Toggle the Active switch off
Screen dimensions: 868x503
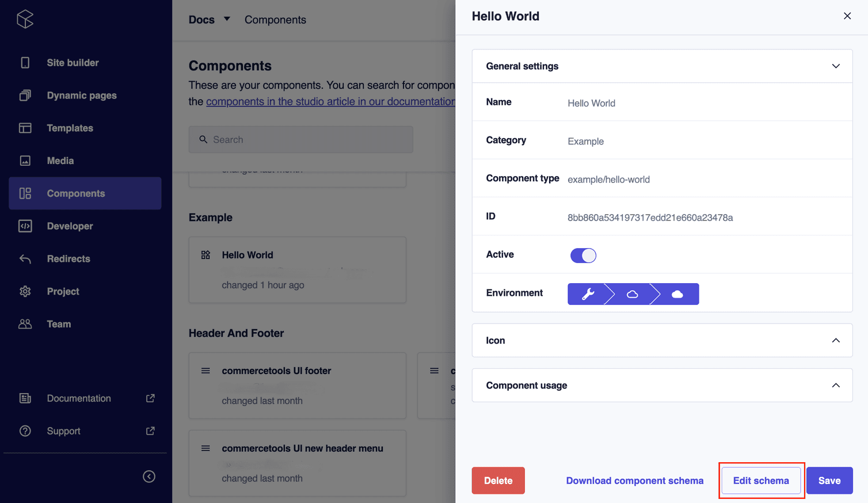583,256
